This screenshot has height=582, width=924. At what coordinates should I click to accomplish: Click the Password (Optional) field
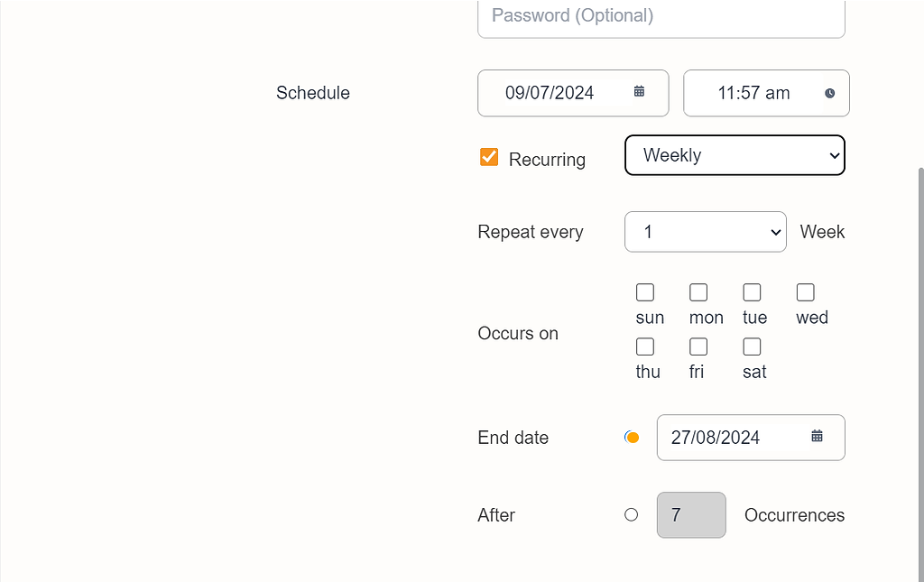(661, 18)
